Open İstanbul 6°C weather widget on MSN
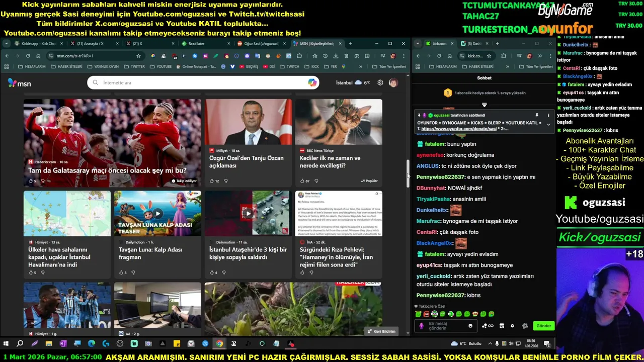Viewport: 644px width, 362px height. pos(353,82)
